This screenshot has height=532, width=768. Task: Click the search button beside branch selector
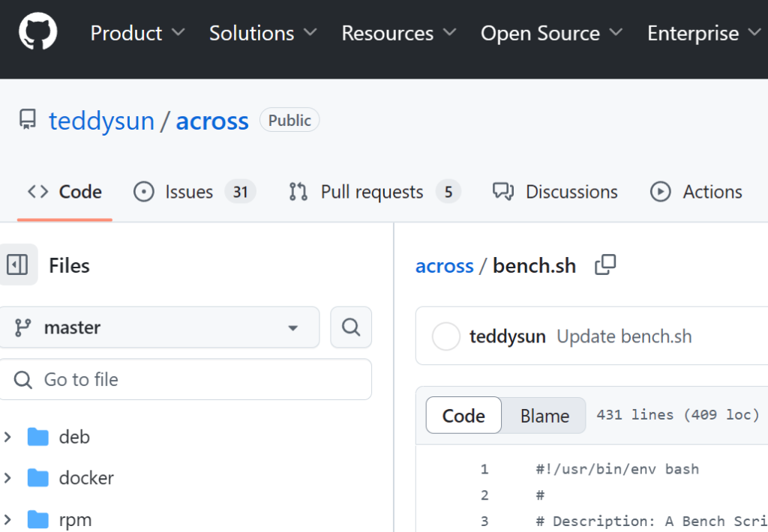tap(351, 327)
